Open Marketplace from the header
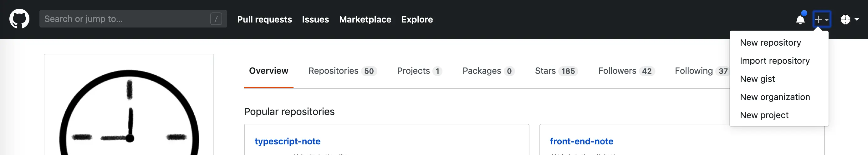The image size is (868, 155). click(365, 19)
